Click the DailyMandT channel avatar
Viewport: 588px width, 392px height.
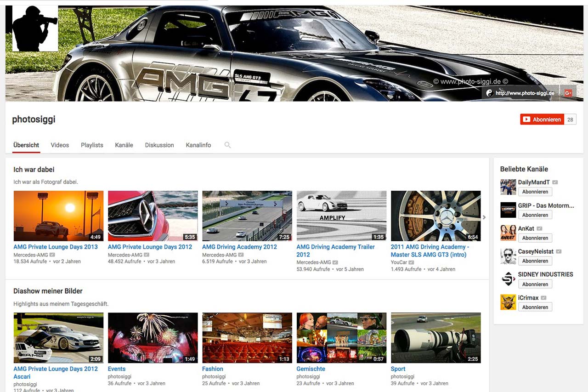tap(508, 187)
